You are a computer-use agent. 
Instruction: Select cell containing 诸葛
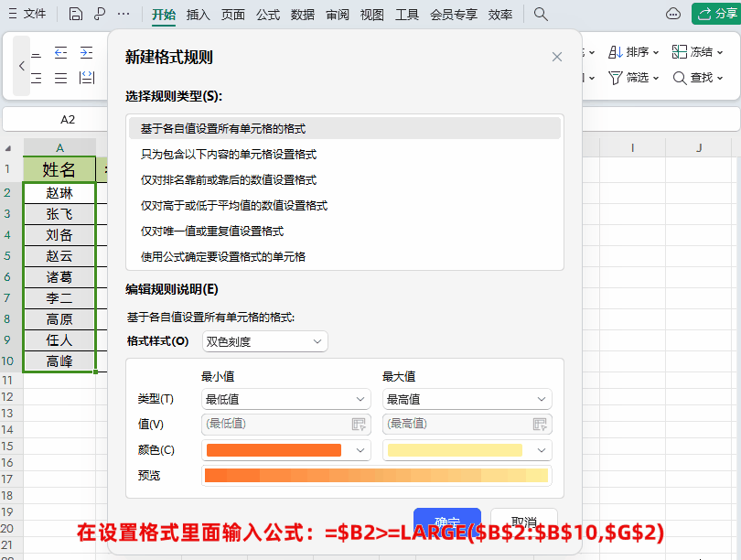point(59,277)
